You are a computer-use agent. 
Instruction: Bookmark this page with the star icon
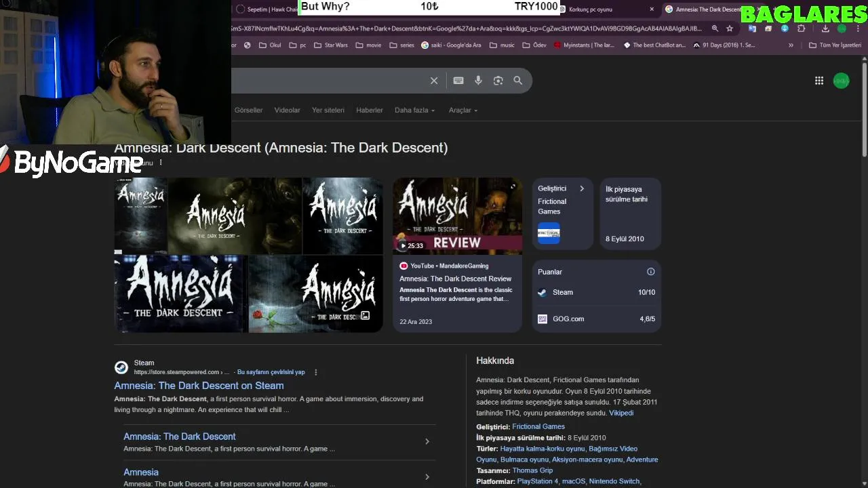[x=730, y=28]
